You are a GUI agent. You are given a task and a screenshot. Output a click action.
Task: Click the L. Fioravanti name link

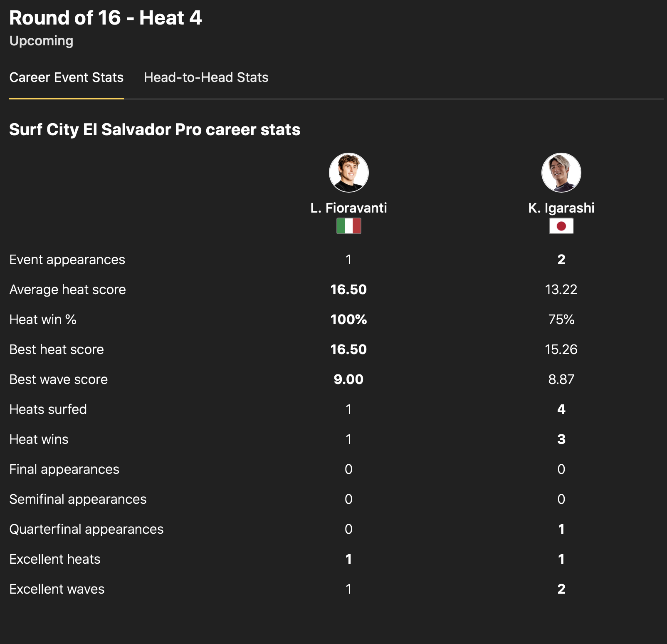click(x=348, y=208)
